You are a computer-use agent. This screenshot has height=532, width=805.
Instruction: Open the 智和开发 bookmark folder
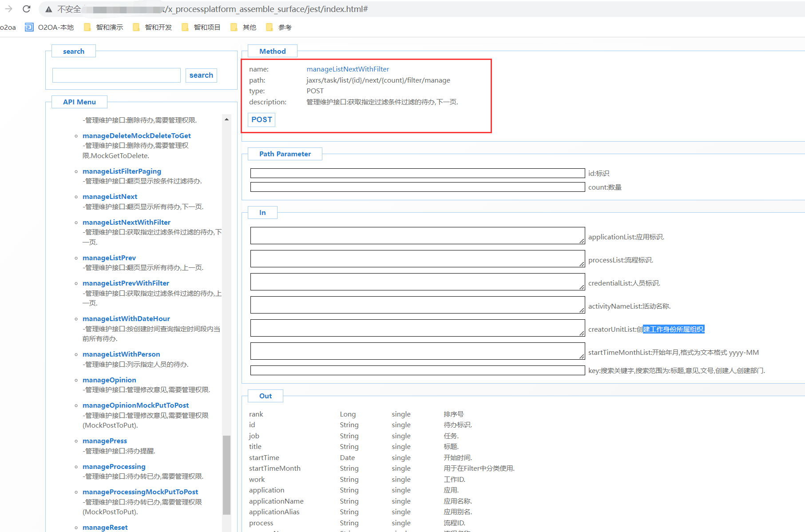tap(153, 28)
